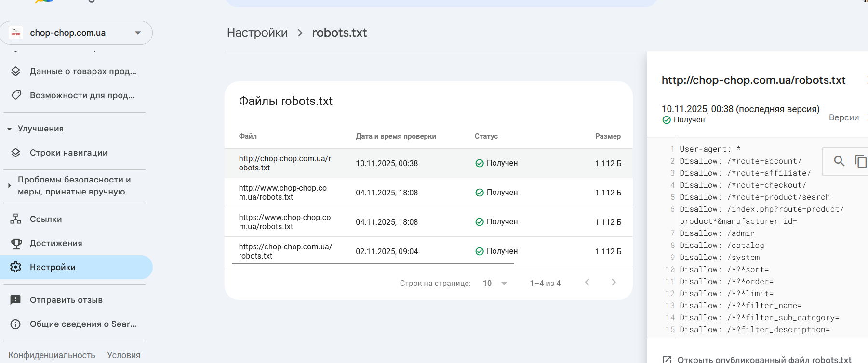The height and width of the screenshot is (363, 868).
Task: Open the Данные о товарах menu item
Action: point(83,71)
